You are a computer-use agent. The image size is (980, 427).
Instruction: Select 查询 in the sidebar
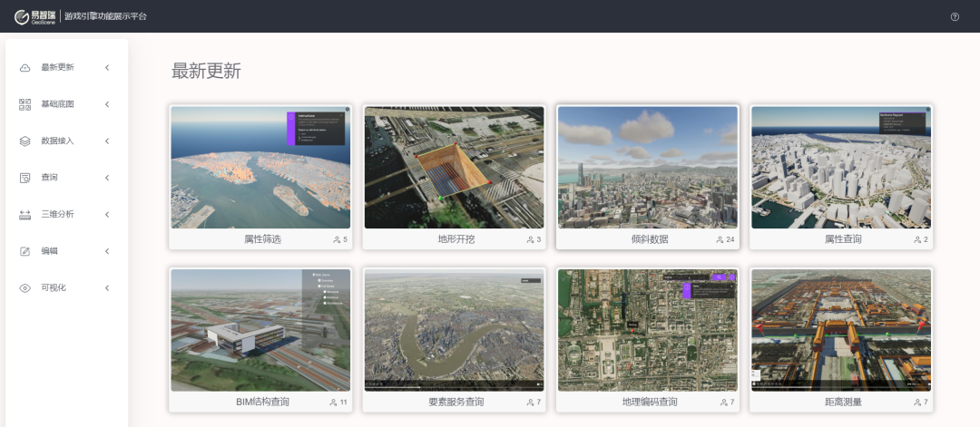click(x=49, y=178)
